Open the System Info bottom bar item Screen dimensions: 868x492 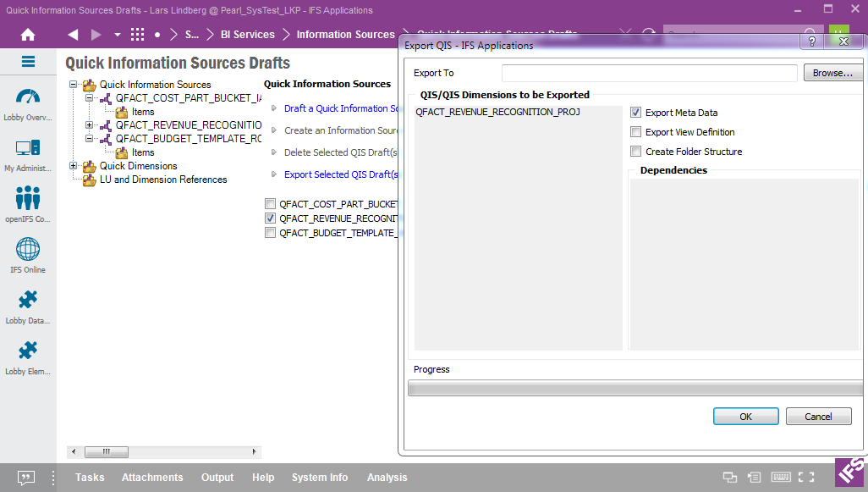[320, 478]
